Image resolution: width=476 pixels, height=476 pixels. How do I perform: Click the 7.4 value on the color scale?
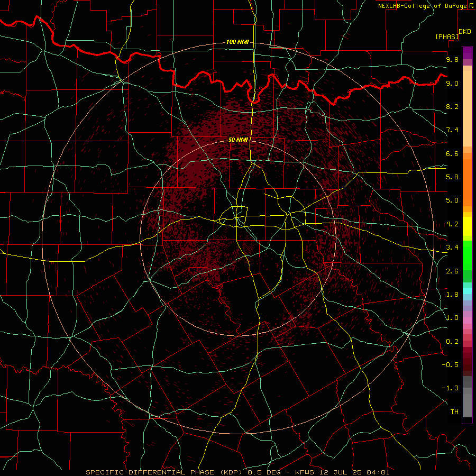click(452, 130)
